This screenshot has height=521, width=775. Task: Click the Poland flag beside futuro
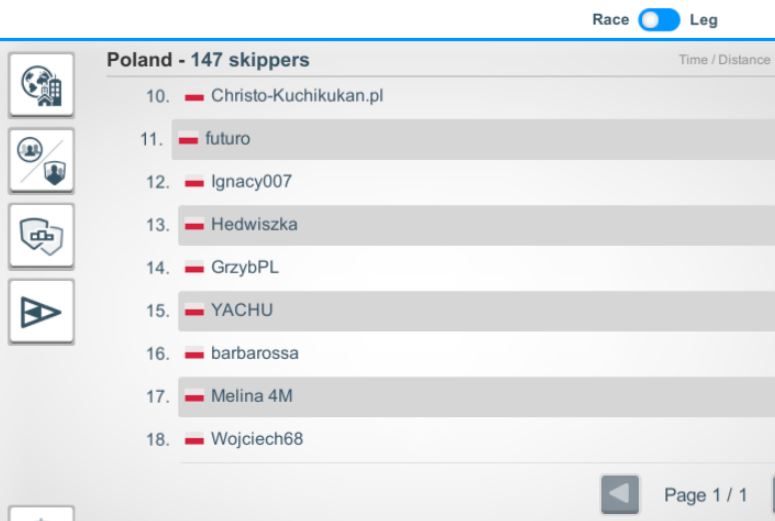coord(188,139)
